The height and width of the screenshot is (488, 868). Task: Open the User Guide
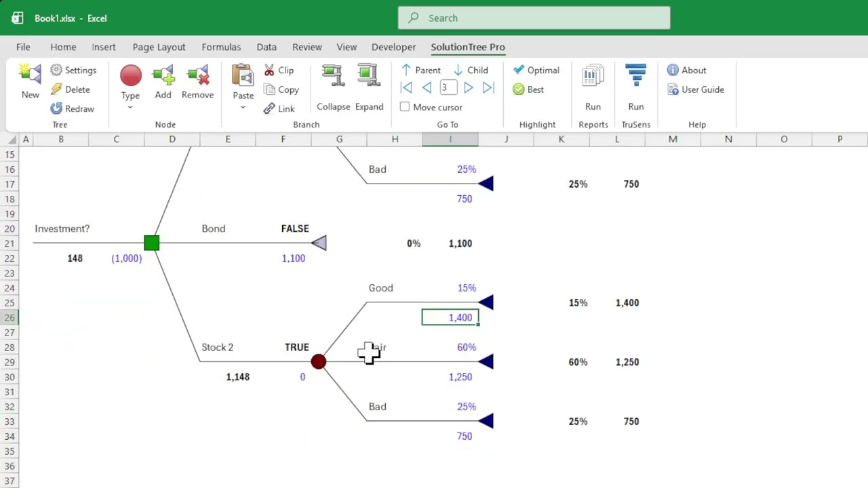tap(696, 89)
